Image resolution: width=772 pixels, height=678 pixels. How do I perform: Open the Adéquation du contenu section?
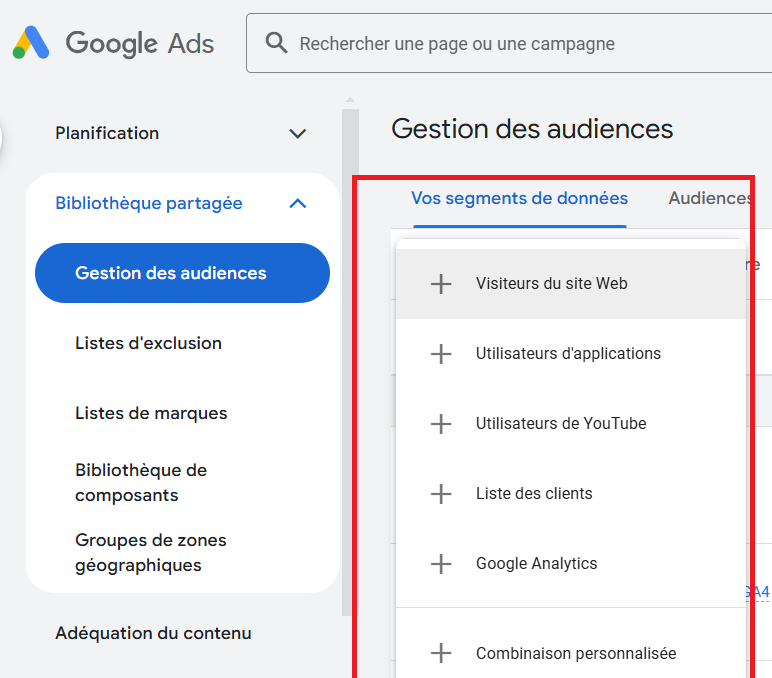[153, 633]
